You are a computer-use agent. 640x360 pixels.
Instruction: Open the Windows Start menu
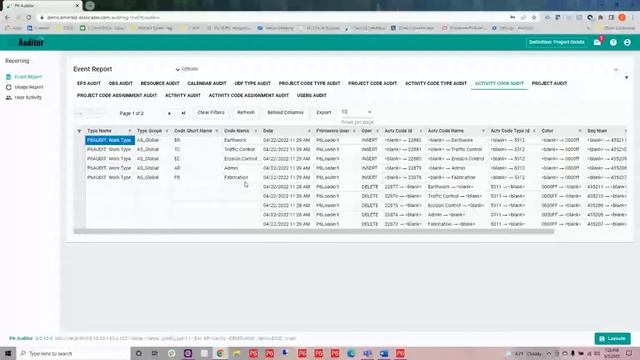point(8,353)
